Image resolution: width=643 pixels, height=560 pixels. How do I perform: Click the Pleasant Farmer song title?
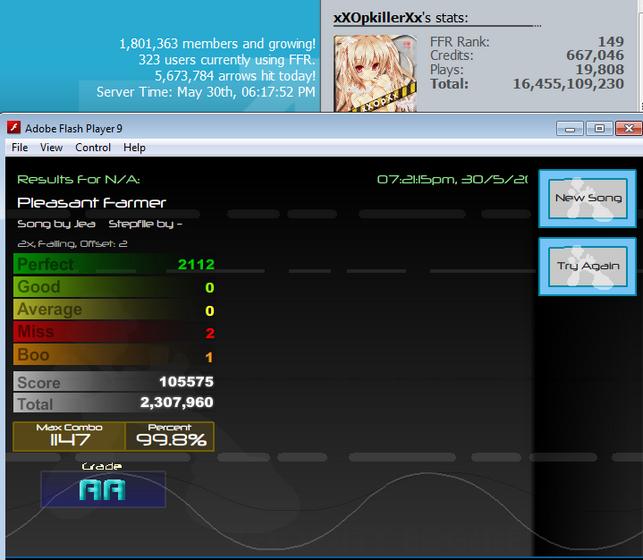pyautogui.click(x=91, y=203)
